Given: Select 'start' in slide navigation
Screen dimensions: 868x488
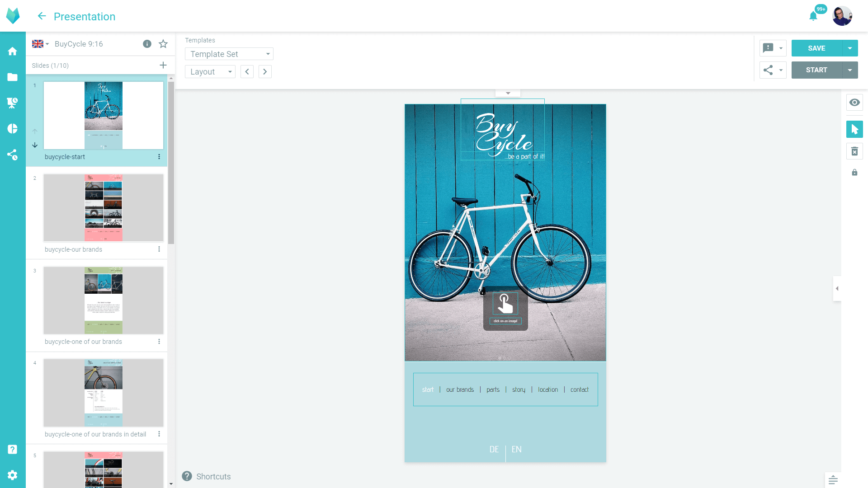Looking at the screenshot, I should click(428, 389).
